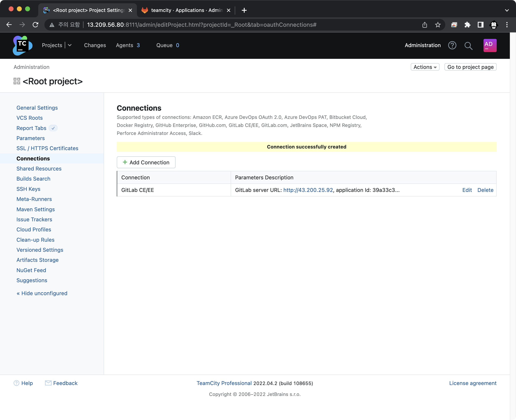Open SSH Keys in sidebar
The height and width of the screenshot is (420, 516).
click(28, 189)
